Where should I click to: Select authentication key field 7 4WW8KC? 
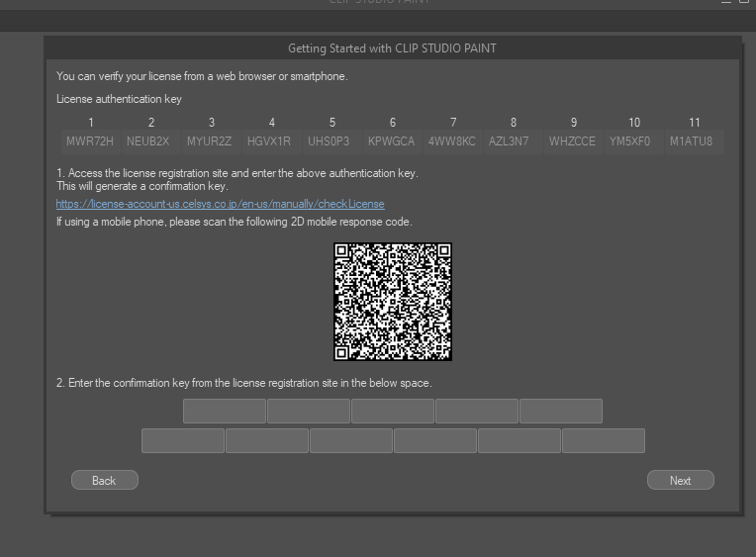click(452, 141)
